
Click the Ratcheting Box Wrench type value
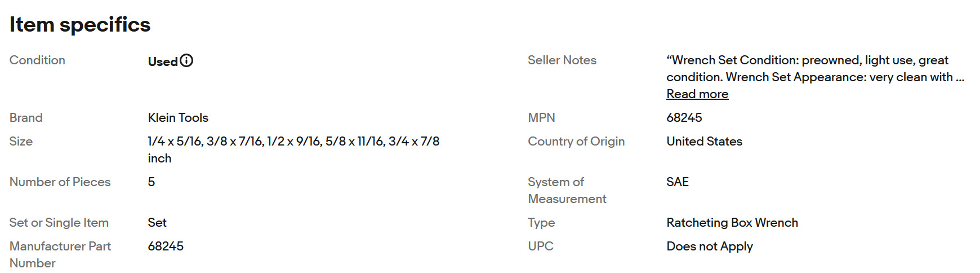click(x=732, y=223)
